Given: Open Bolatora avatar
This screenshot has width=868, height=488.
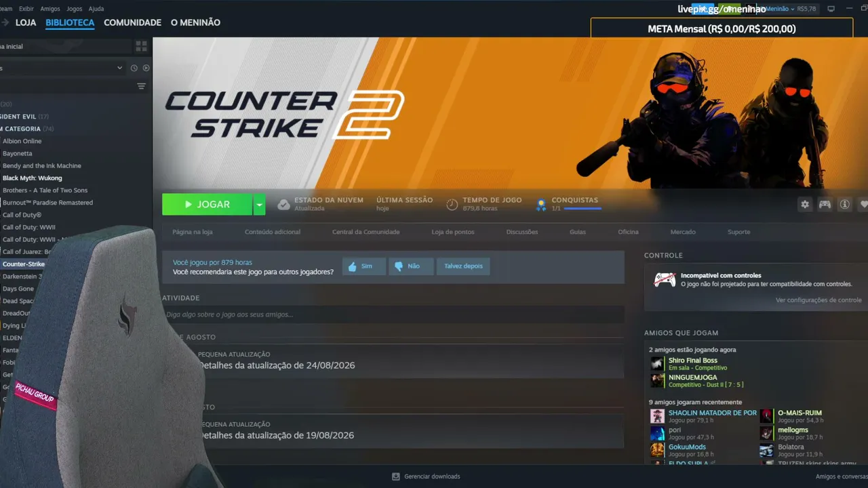Looking at the screenshot, I should point(766,450).
